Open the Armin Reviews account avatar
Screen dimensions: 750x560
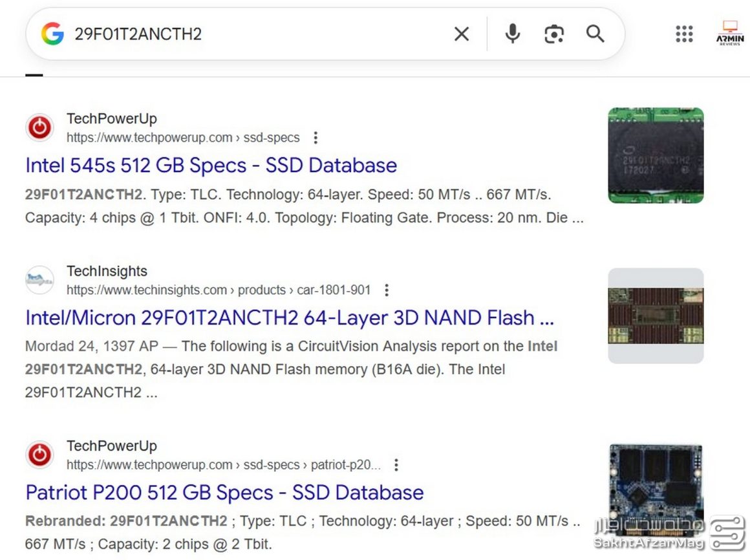[x=730, y=34]
